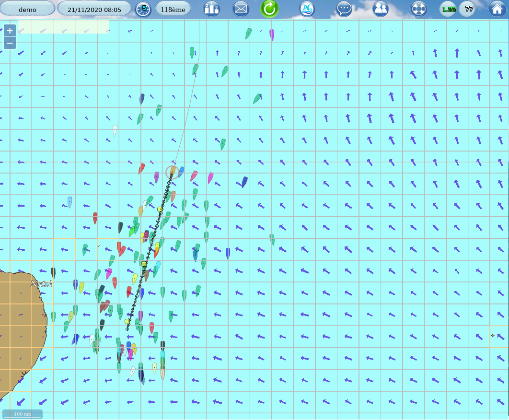509x420 pixels.
Task: Zoom out with the minus button
Action: coord(10,43)
